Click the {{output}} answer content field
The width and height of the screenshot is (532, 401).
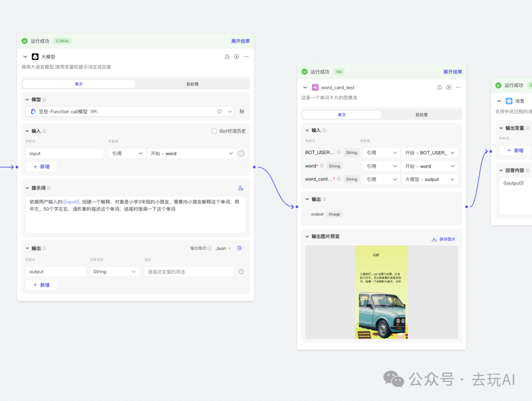(x=516, y=196)
